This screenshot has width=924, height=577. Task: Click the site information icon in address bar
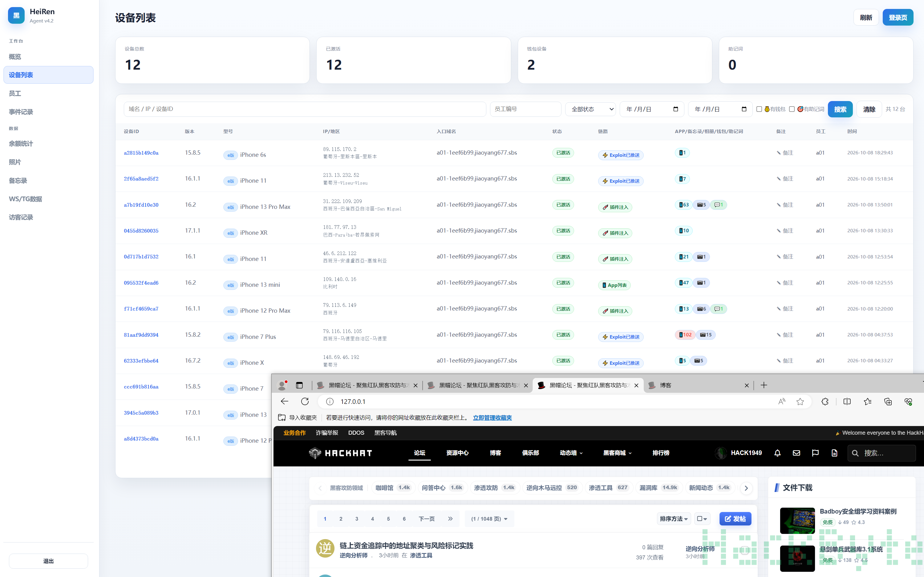pyautogui.click(x=330, y=401)
